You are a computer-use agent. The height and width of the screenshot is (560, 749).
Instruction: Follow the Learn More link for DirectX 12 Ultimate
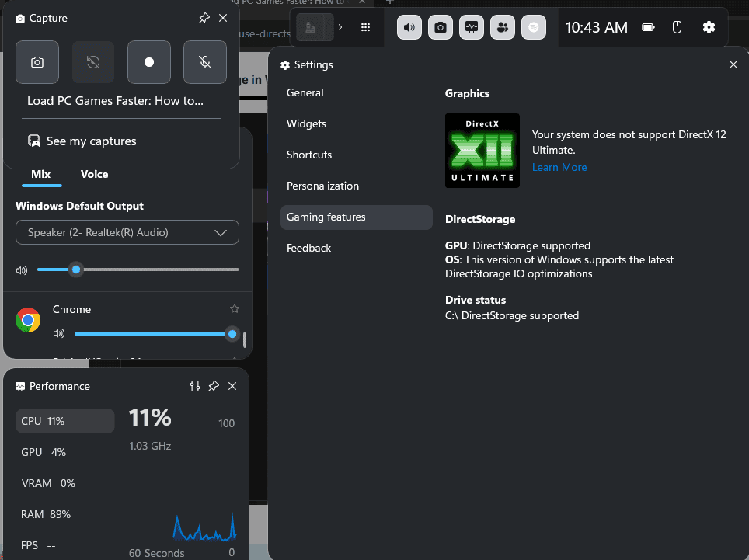(x=559, y=167)
